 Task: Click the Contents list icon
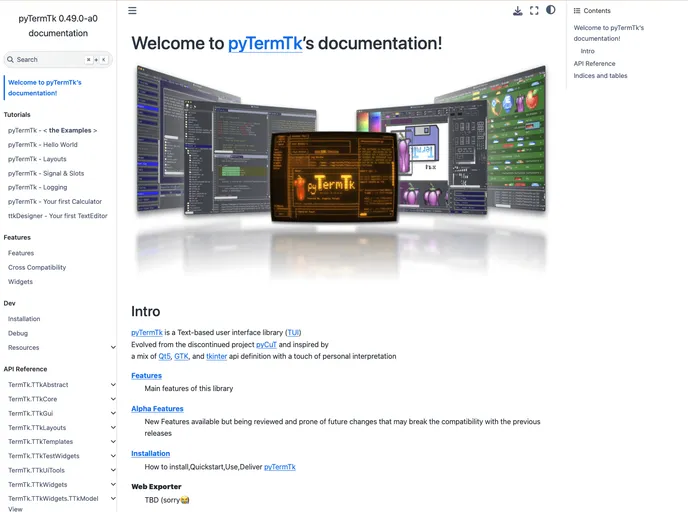[x=577, y=10]
